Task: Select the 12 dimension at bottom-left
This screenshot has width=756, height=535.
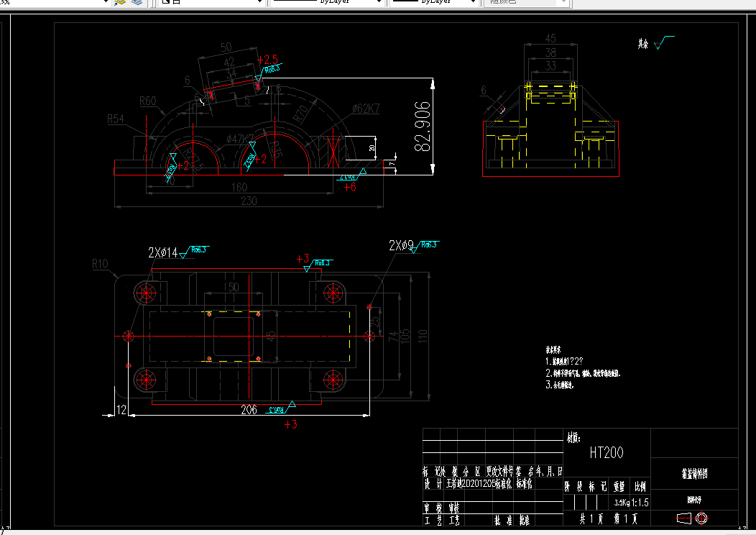Action: [121, 410]
